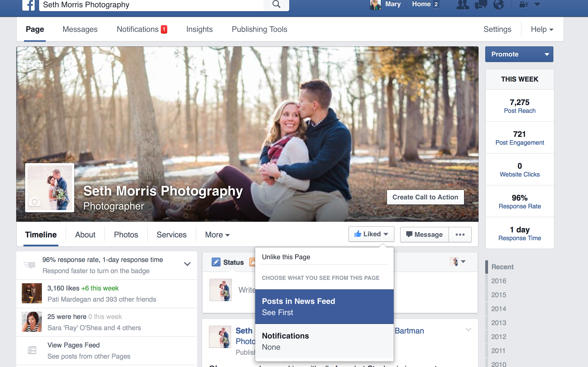Select the Services tab
The image size is (588, 367).
tap(171, 235)
